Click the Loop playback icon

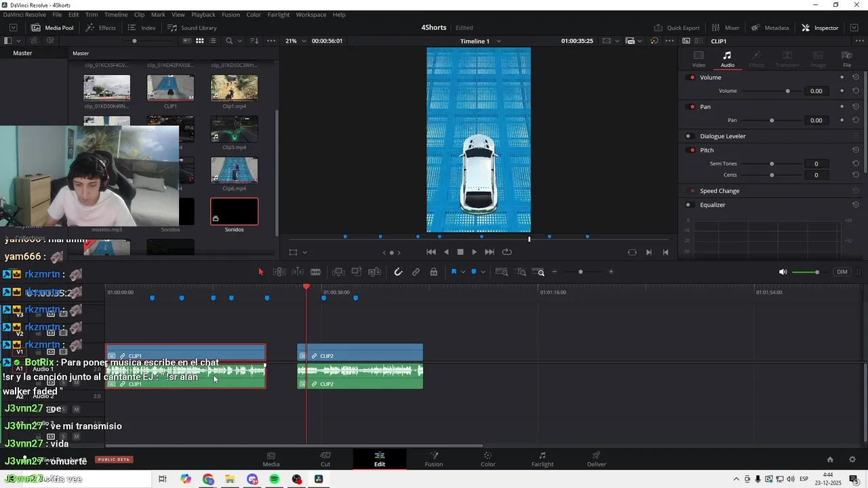pos(507,252)
